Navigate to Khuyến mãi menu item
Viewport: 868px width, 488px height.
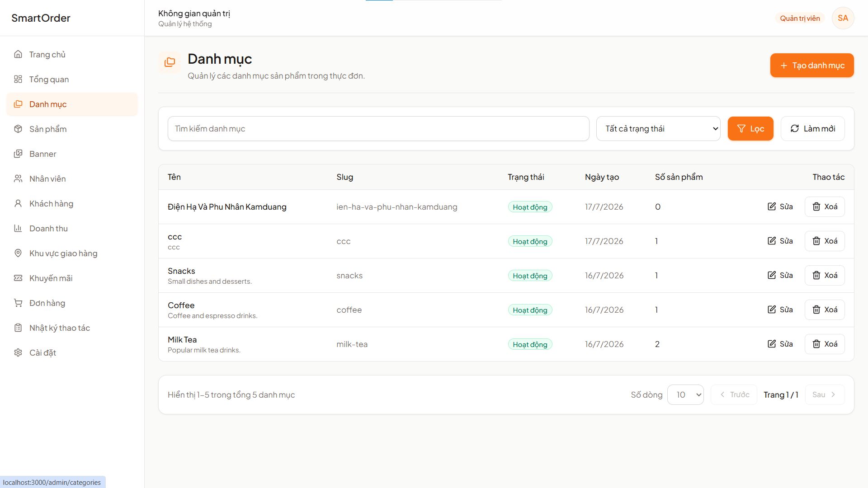click(72, 278)
